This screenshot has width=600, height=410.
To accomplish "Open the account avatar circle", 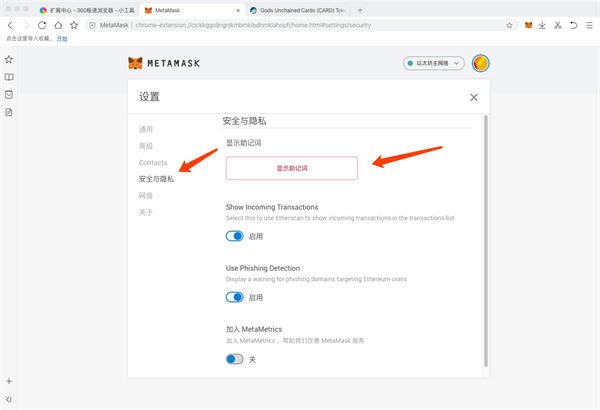I will pos(481,63).
